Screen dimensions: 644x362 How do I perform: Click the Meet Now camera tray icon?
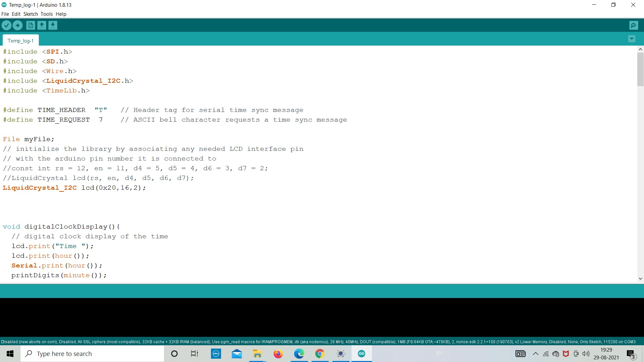[x=576, y=354]
